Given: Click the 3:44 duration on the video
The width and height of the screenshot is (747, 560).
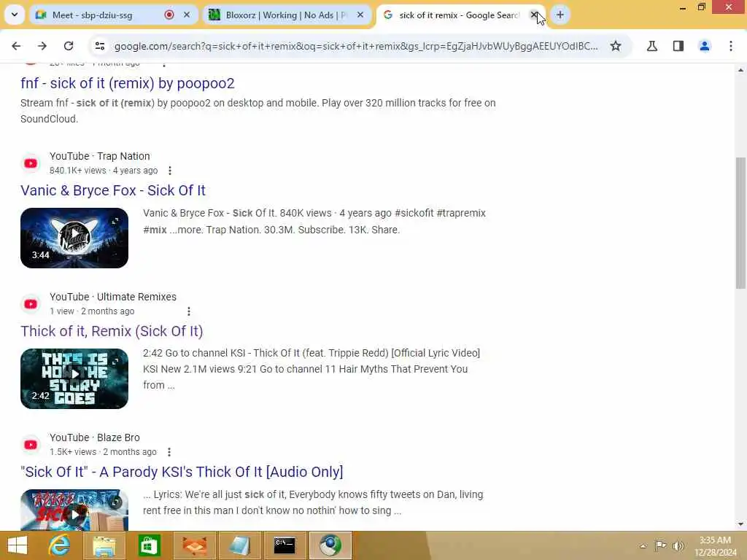Looking at the screenshot, I should click(x=41, y=255).
